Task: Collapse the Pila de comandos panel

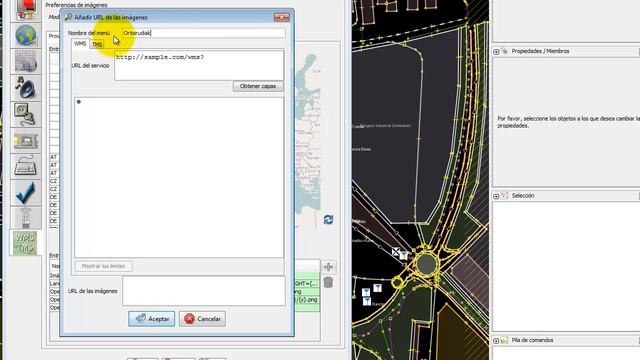Action: point(496,341)
